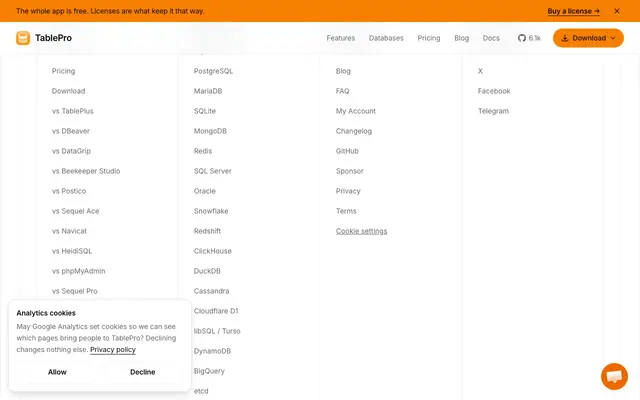
Task: Open the vs Postico comparison
Action: [69, 191]
